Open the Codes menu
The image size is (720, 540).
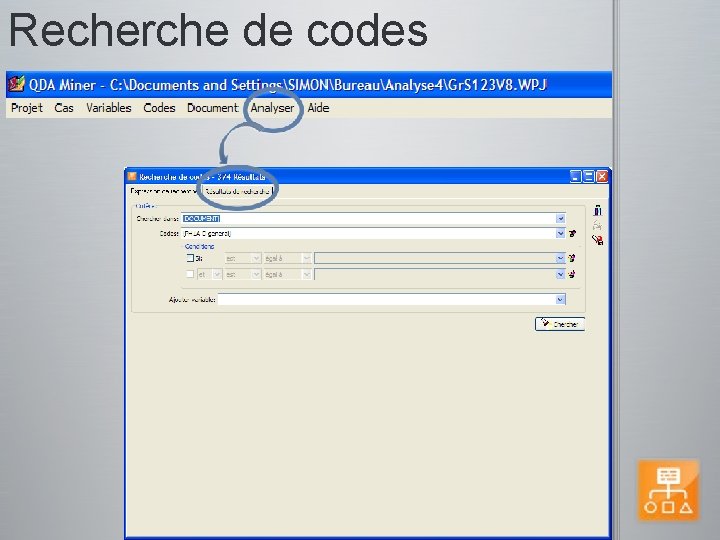159,108
